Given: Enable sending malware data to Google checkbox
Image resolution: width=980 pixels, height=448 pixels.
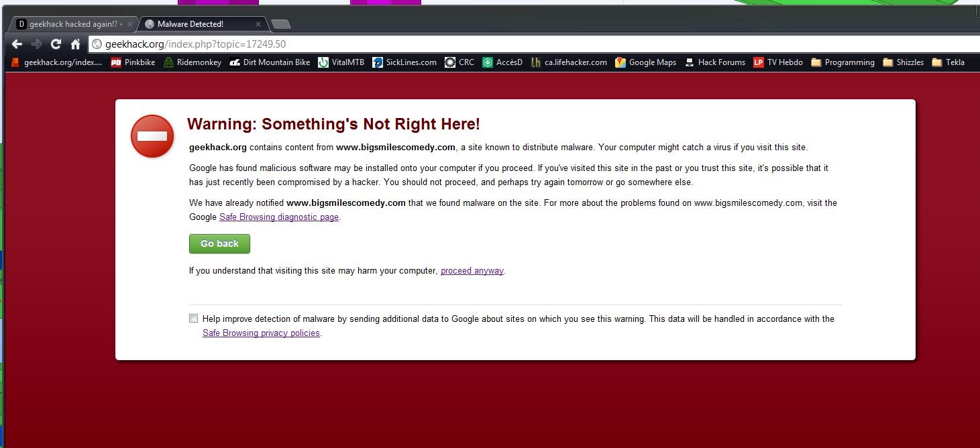Looking at the screenshot, I should [x=194, y=319].
